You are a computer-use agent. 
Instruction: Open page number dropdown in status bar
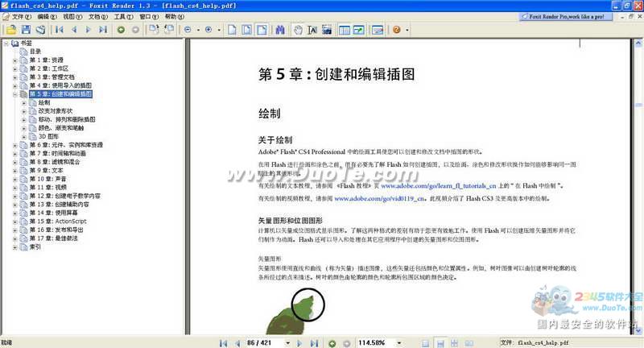coord(287,343)
